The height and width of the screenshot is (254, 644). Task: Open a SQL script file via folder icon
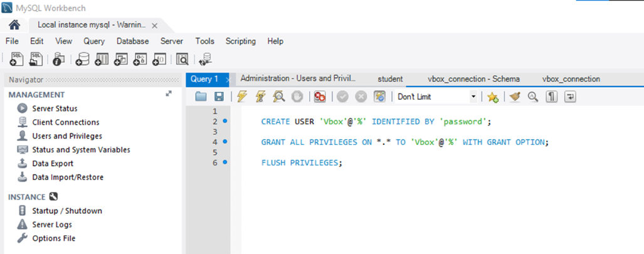click(x=201, y=97)
